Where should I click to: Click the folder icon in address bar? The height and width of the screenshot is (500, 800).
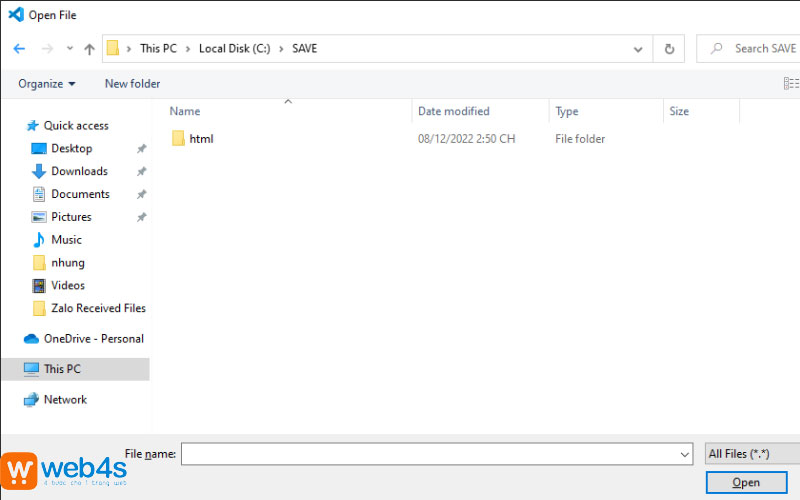(x=113, y=48)
